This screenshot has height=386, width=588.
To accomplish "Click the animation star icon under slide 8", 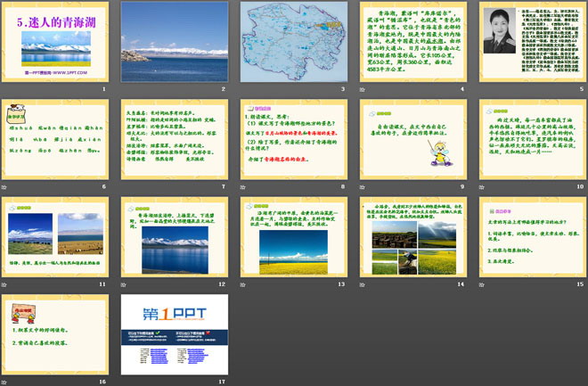I will (x=242, y=187).
